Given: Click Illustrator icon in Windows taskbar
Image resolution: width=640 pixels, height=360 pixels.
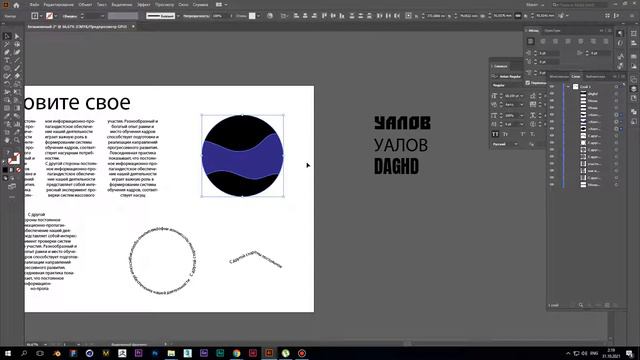Looking at the screenshot, I should click(269, 353).
